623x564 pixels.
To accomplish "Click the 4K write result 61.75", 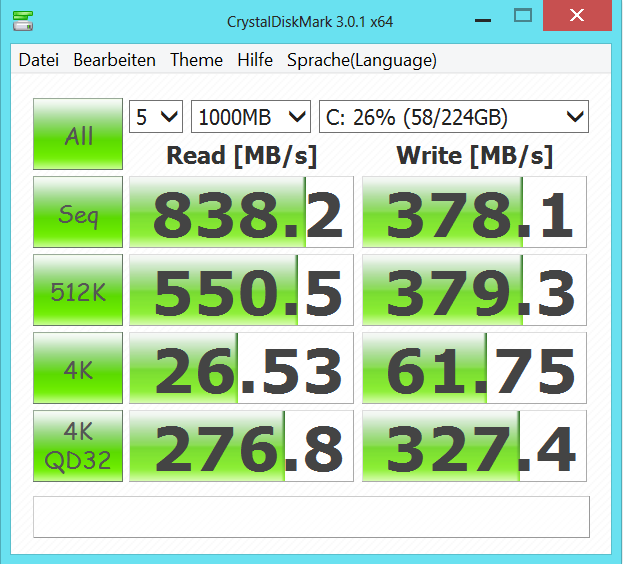I will (x=474, y=368).
